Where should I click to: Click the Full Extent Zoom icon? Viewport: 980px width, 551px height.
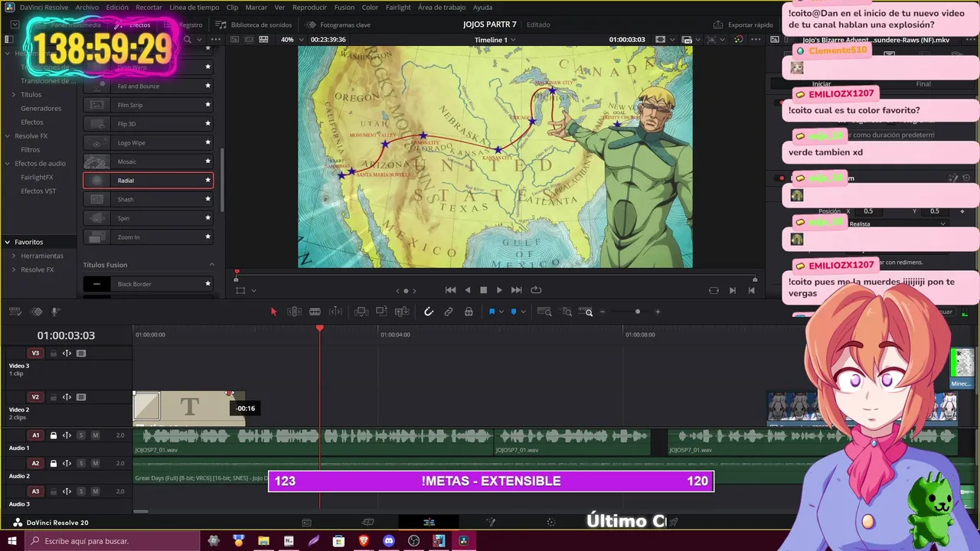(x=544, y=311)
